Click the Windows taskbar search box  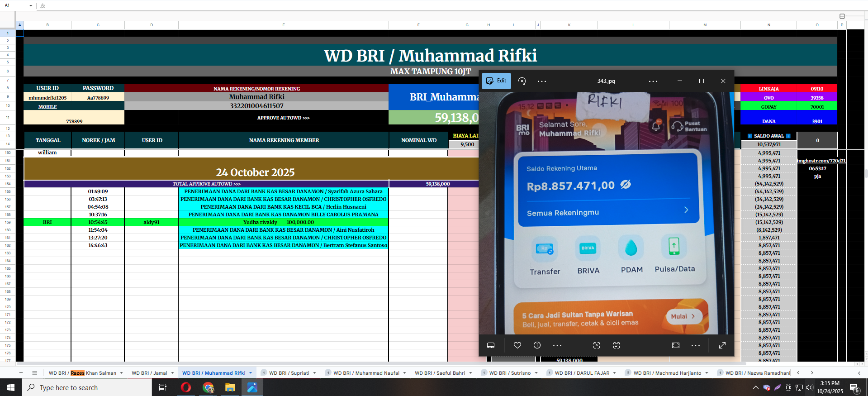[87, 387]
